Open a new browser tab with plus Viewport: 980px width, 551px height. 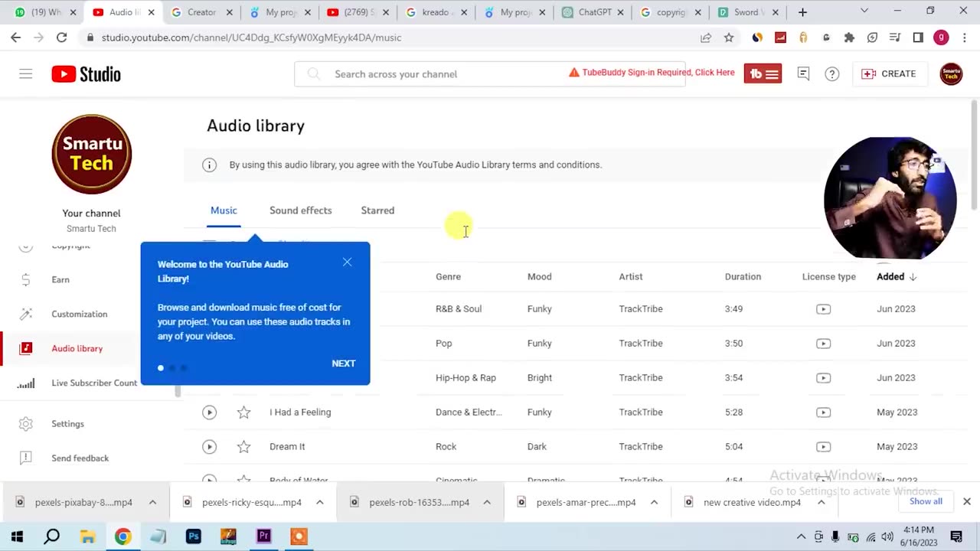click(802, 12)
